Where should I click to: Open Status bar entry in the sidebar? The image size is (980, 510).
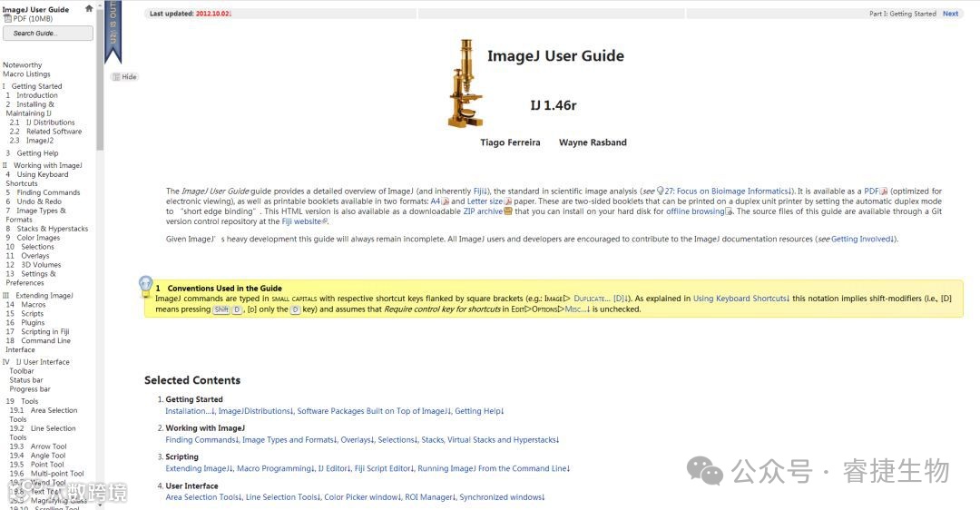pyautogui.click(x=26, y=380)
